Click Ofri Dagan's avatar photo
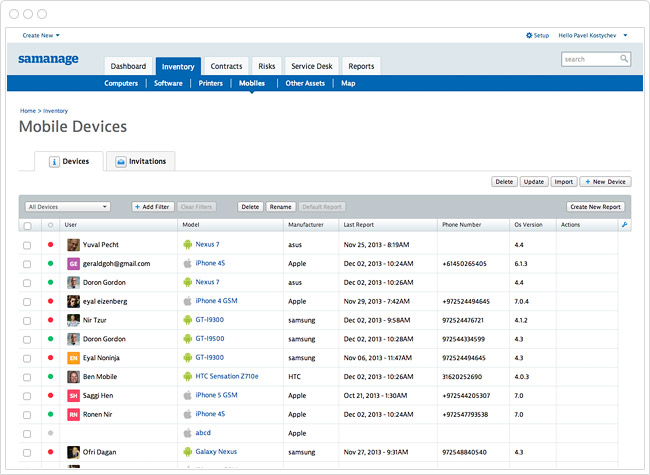Image resolution: width=650 pixels, height=475 pixels. pos(73,452)
